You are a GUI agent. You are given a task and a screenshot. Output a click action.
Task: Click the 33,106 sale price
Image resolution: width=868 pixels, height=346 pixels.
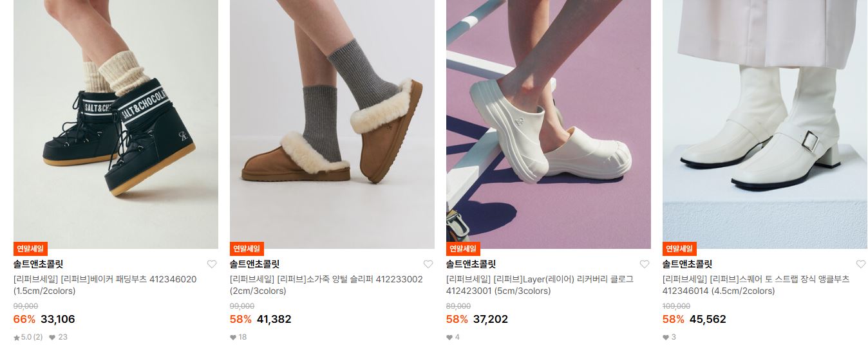click(x=58, y=319)
